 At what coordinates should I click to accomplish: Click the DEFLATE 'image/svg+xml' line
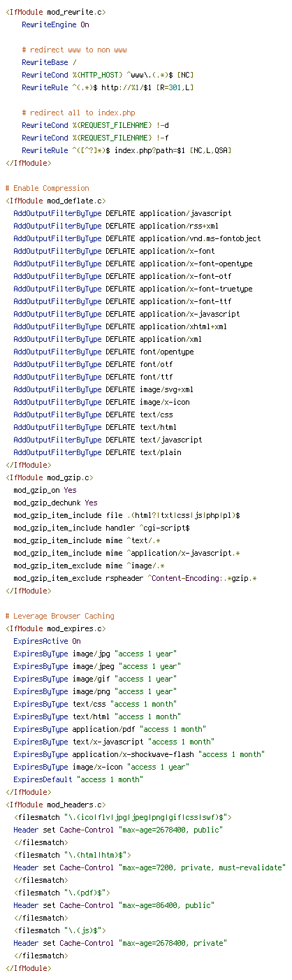coord(103,389)
